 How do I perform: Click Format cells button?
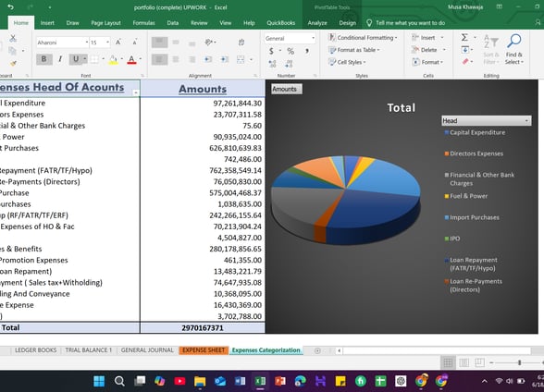(x=427, y=62)
